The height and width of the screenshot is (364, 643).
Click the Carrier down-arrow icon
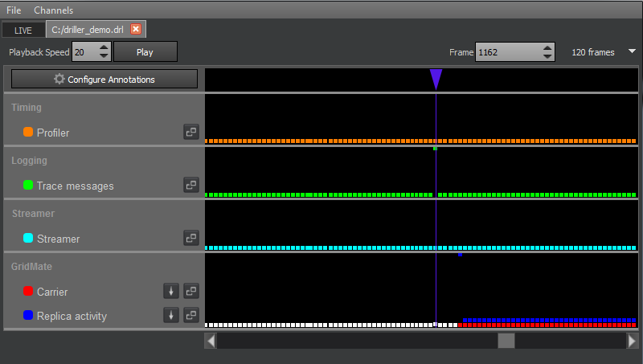[171, 292]
